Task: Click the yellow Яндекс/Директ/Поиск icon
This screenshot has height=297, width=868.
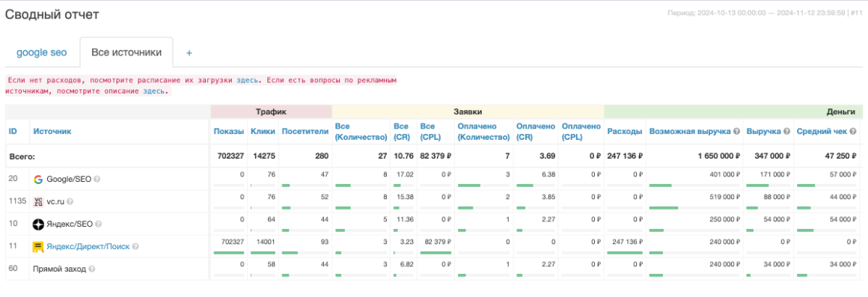Action: 38,247
